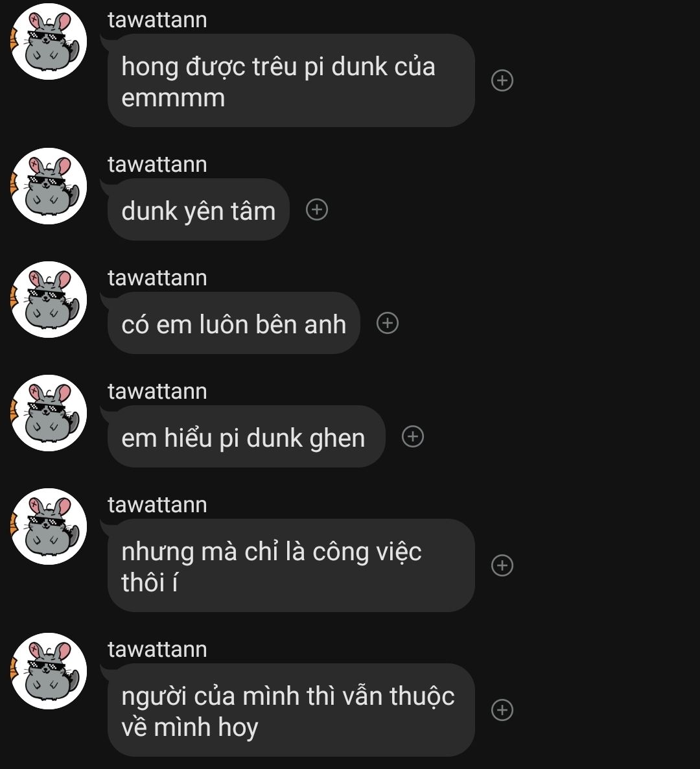Open avatar beside "dunk yên tâm" message
The image size is (700, 769).
click(x=49, y=186)
